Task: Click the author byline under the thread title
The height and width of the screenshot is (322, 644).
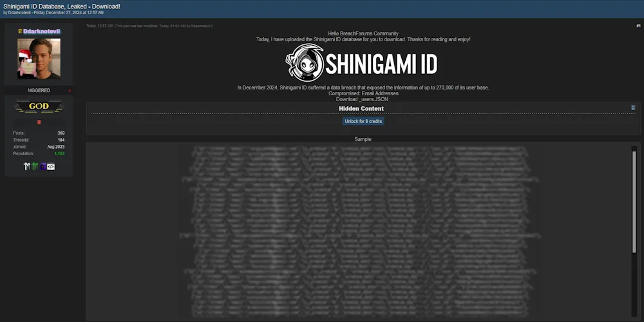Action: (53, 13)
